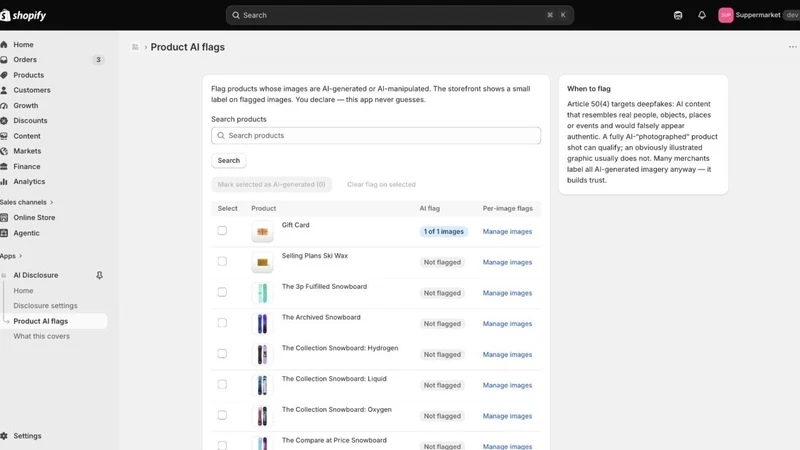Image resolution: width=800 pixels, height=450 pixels.
Task: Click the Gift Card product thumbnail
Action: (262, 232)
